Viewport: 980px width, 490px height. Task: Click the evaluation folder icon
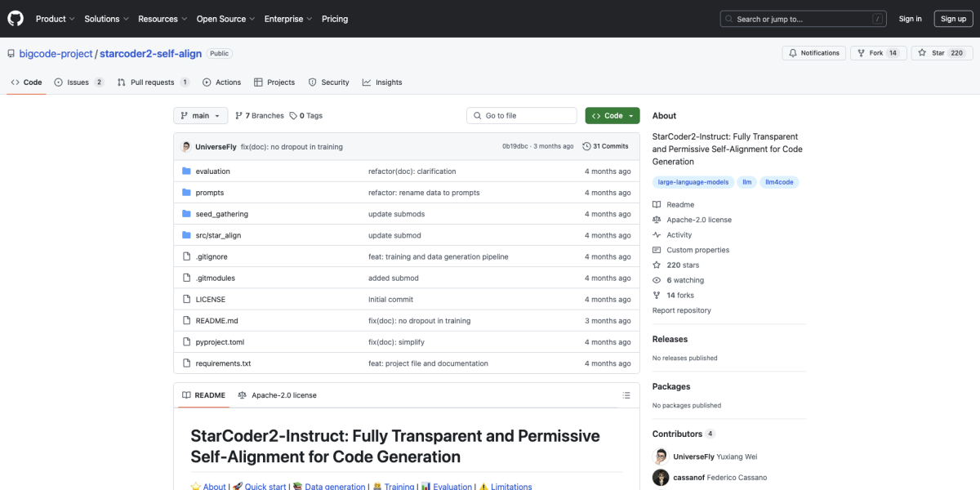click(186, 171)
